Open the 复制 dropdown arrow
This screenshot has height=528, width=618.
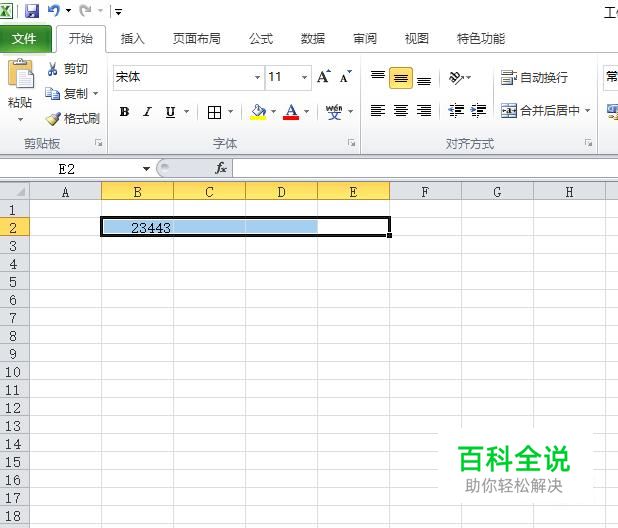96,94
